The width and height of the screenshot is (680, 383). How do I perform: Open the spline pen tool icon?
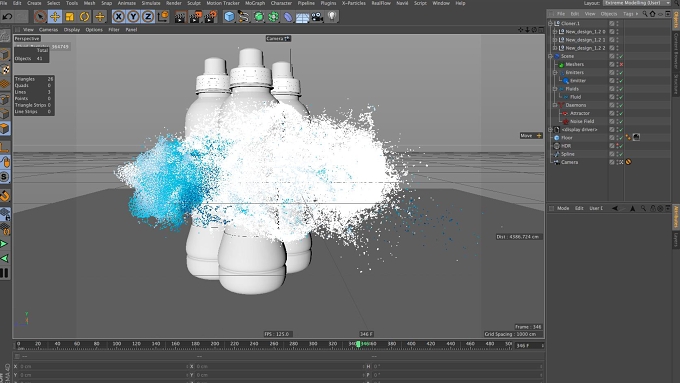coord(244,17)
